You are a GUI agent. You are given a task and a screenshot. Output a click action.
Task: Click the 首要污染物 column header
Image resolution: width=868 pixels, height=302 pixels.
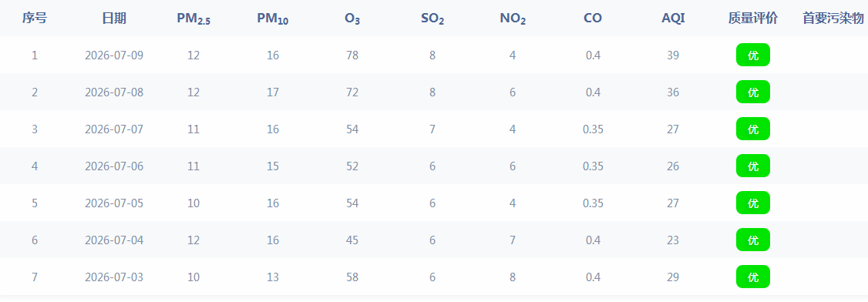pyautogui.click(x=833, y=18)
